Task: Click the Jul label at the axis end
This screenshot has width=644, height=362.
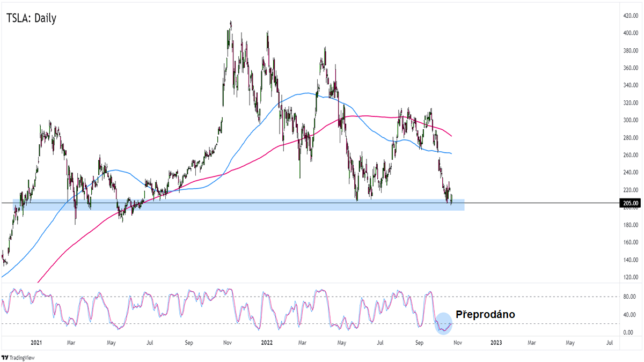Action: [610, 342]
